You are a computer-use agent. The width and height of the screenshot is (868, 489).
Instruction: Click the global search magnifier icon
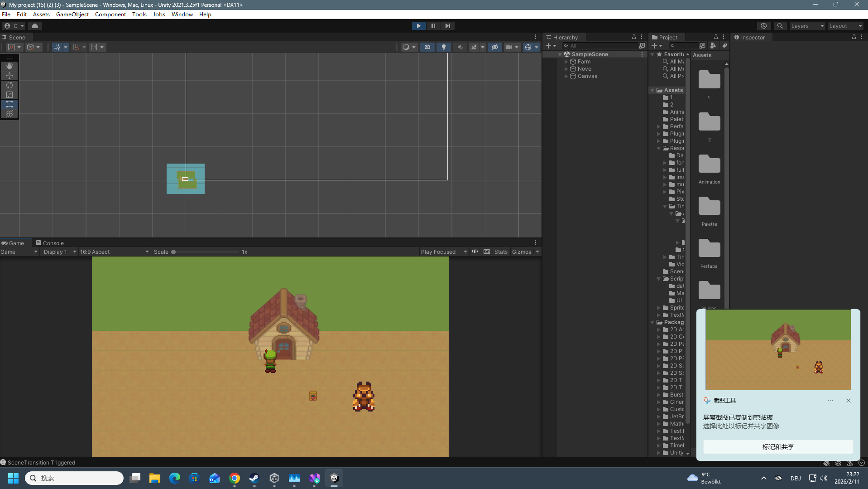tap(780, 26)
